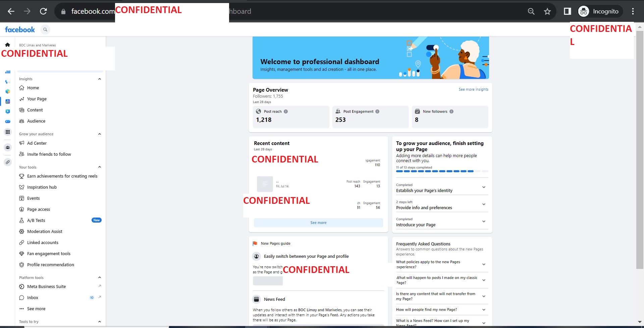Screen dimensions: 644x328
Task: Open Facebook search magnifier button
Action: 45,30
